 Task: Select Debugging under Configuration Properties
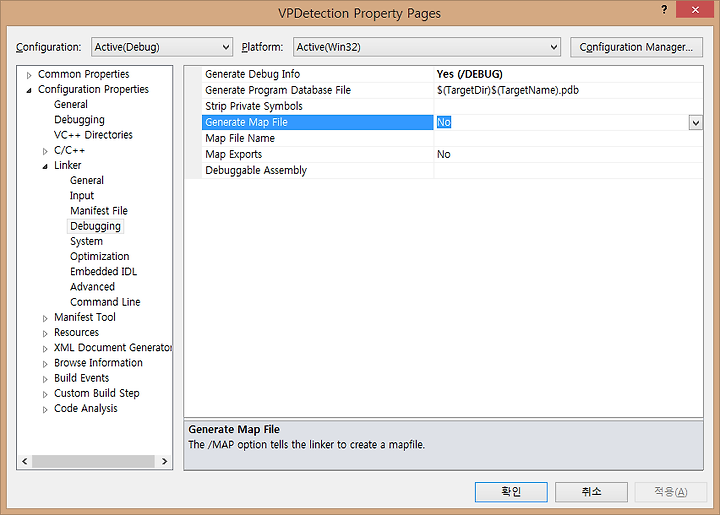coord(79,119)
